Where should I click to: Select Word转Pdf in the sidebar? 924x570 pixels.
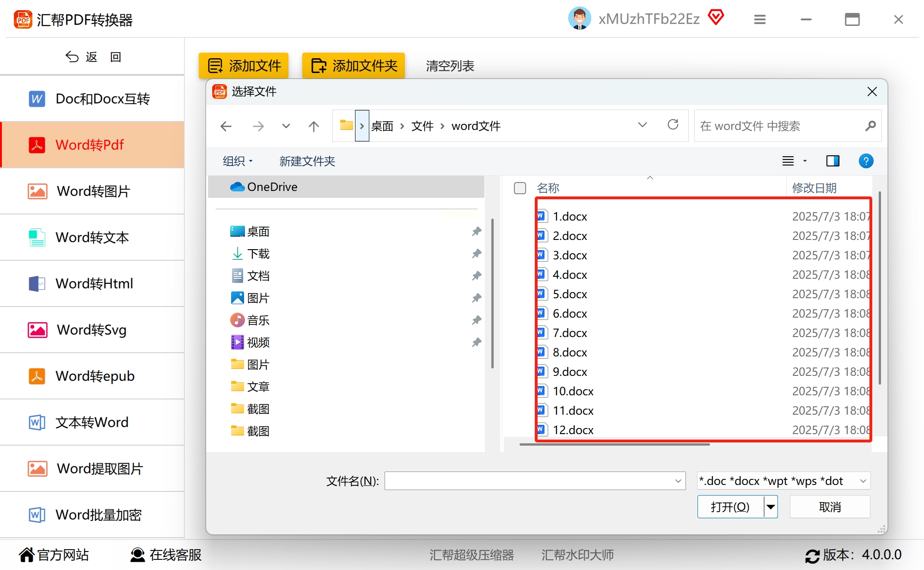coord(92,145)
